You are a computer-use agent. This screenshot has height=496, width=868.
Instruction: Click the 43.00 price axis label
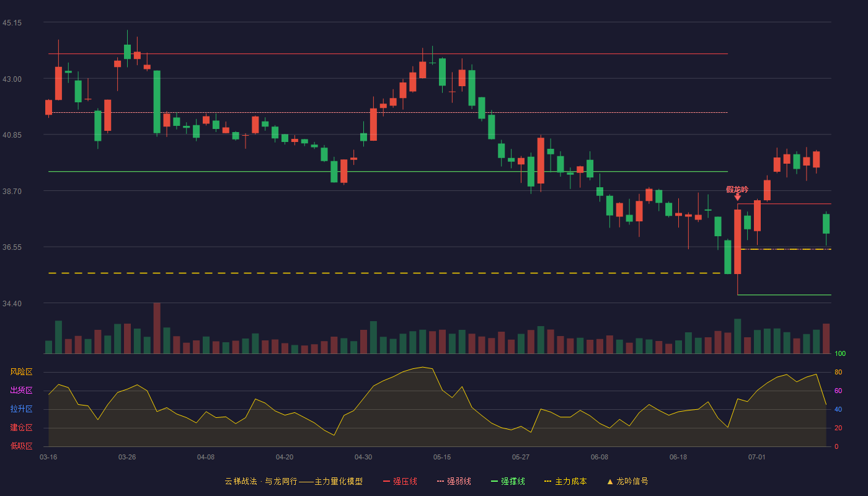pyautogui.click(x=12, y=79)
